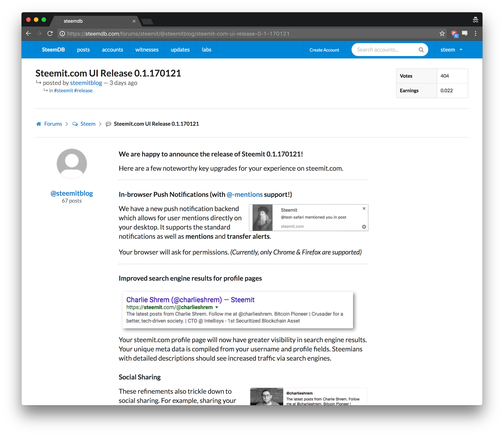Open the labs menu item
Screen dimensions: 504x436
(x=206, y=50)
